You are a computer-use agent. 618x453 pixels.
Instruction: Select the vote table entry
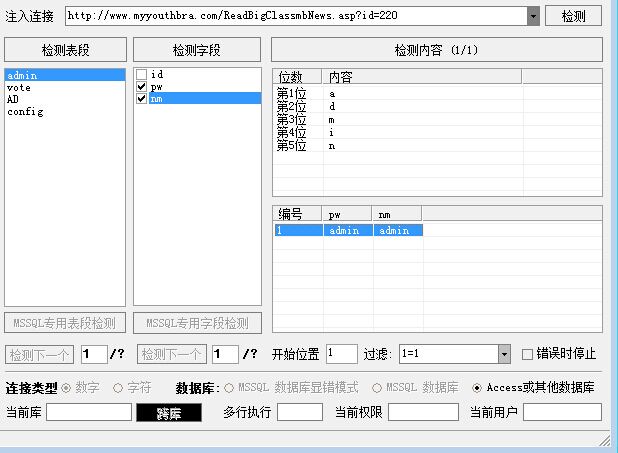tap(65, 88)
